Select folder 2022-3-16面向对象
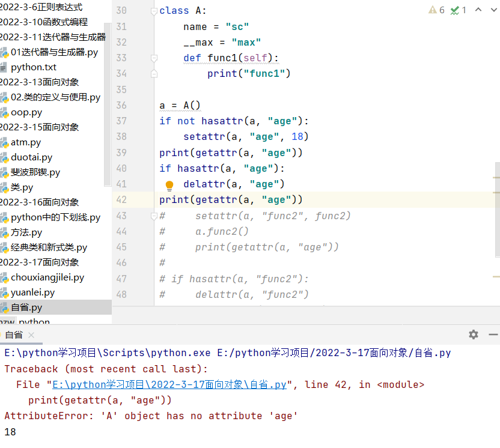 coord(39,202)
